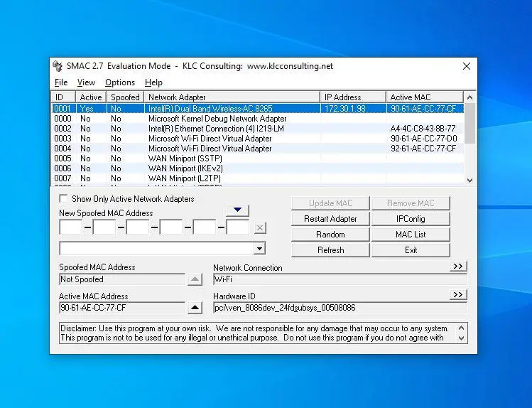The image size is (532, 408).
Task: Click up-arrow beside Active MAC Address
Action: (x=195, y=308)
